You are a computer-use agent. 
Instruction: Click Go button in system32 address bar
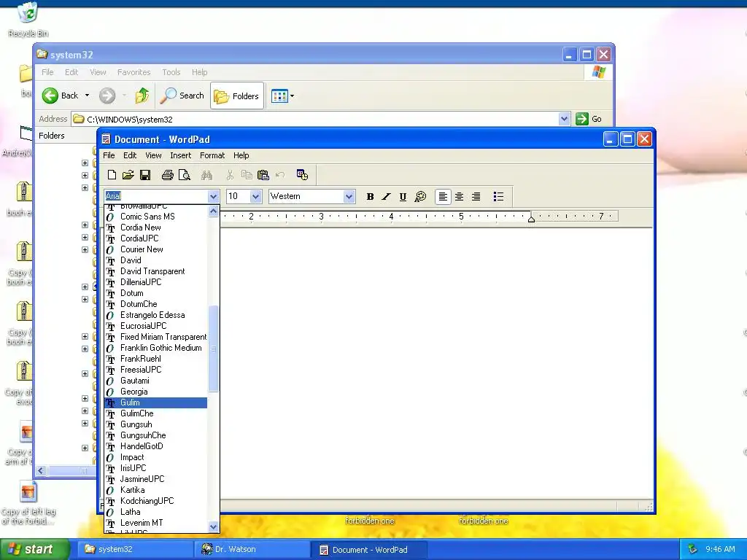click(589, 119)
